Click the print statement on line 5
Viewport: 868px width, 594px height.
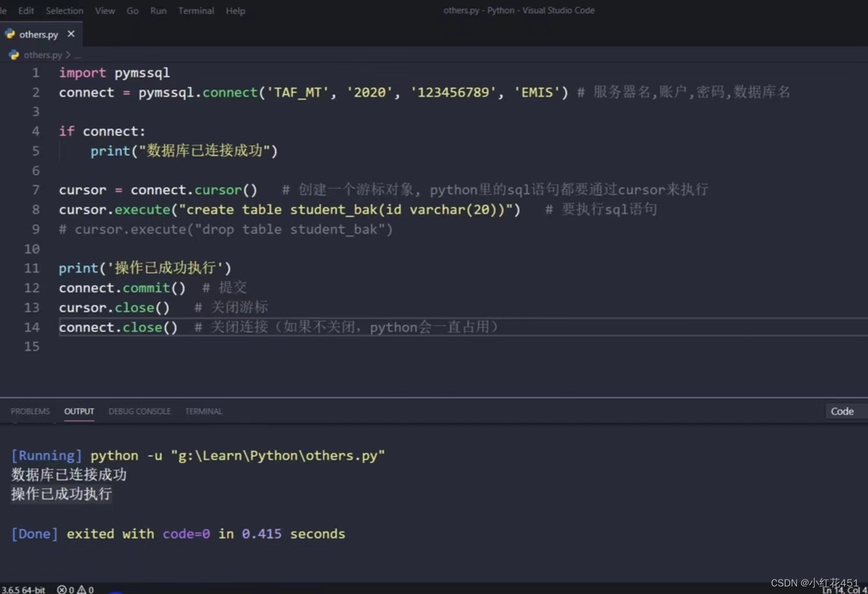click(x=184, y=151)
